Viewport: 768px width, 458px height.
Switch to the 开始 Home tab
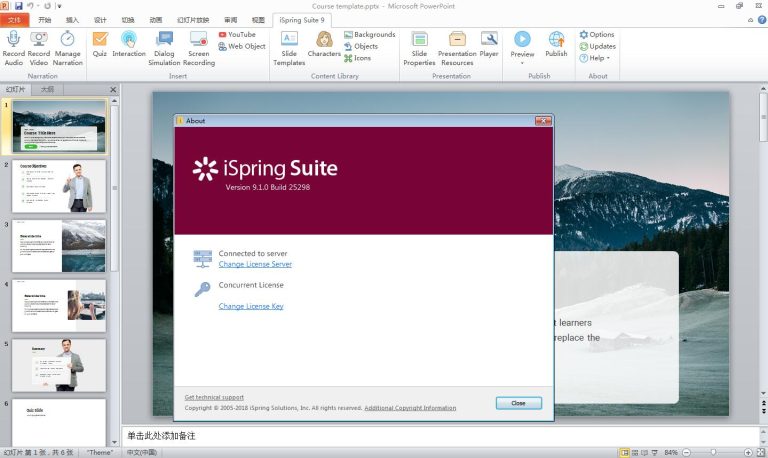coord(45,20)
